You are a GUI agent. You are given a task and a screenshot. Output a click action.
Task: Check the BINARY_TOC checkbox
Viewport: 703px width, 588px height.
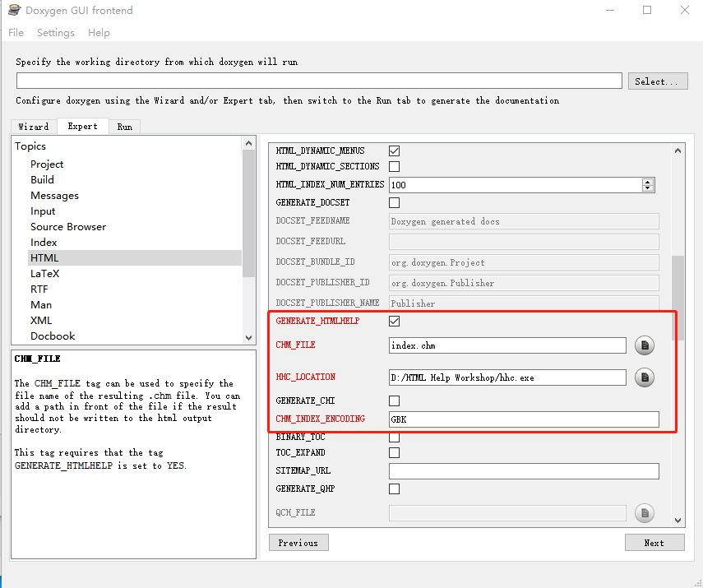[x=394, y=437]
